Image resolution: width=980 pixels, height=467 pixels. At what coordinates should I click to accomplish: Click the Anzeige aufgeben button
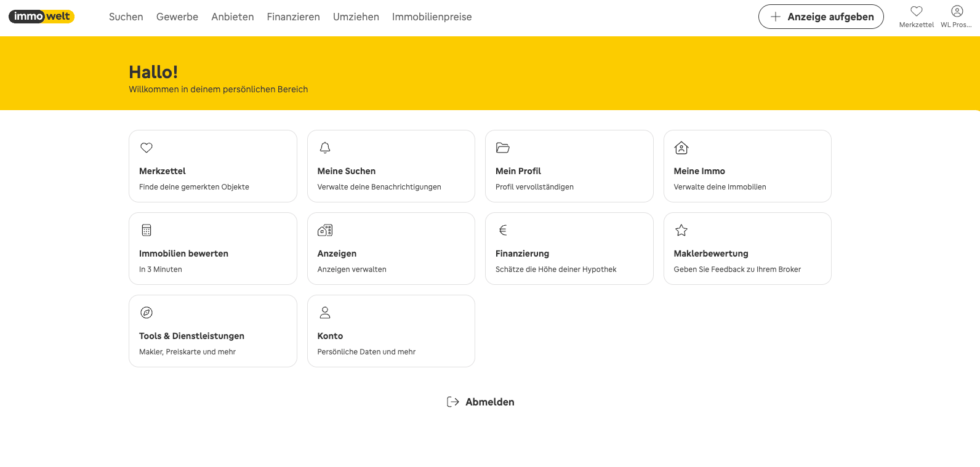point(821,17)
